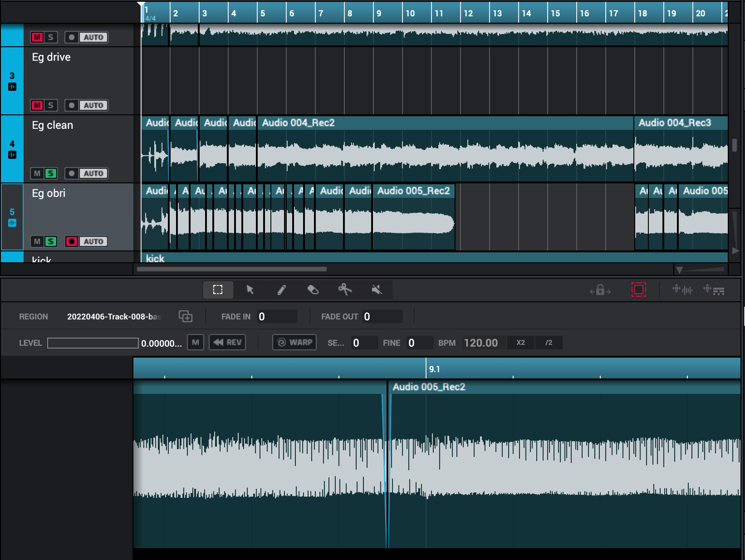Image resolution: width=745 pixels, height=560 pixels.
Task: Enable REV reverse for region
Action: (x=227, y=343)
